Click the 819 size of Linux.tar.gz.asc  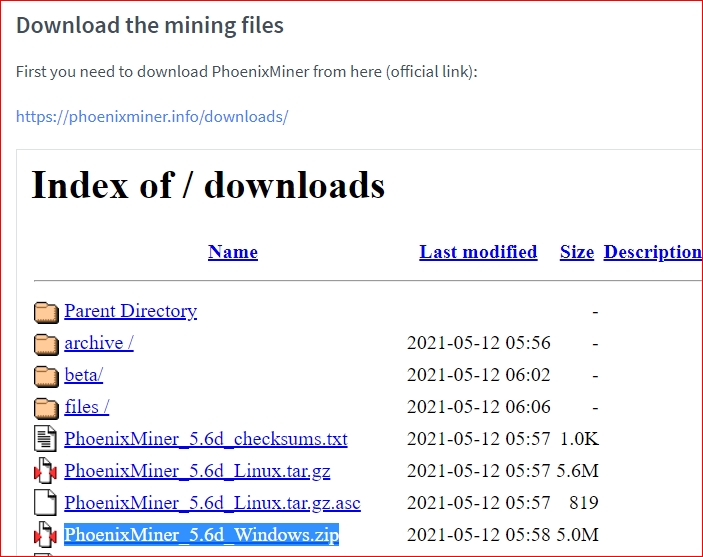584,503
